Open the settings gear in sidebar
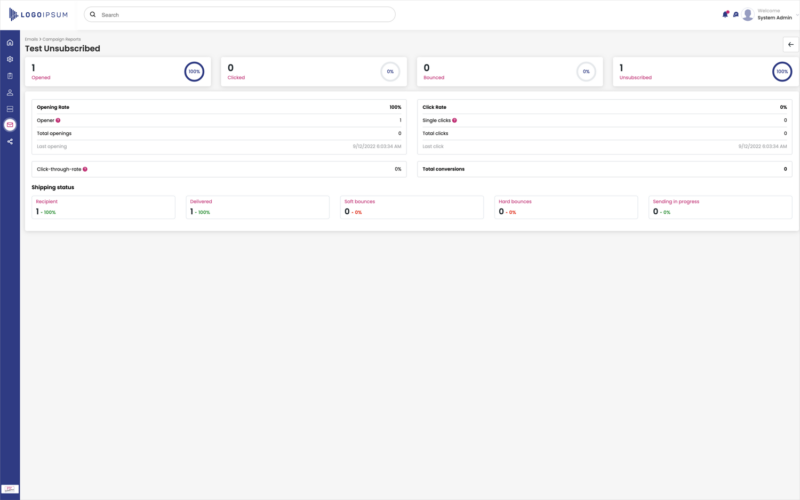This screenshot has height=500, width=800. [10, 59]
